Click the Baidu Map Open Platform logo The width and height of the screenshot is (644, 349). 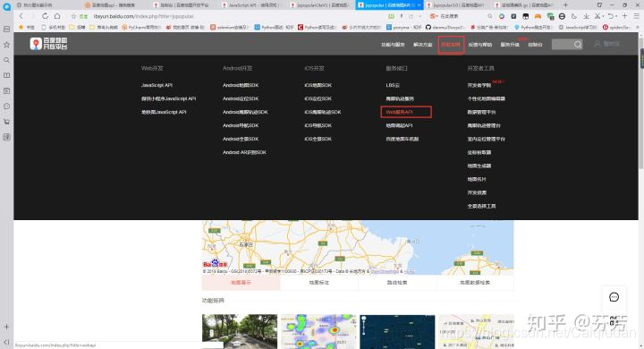tap(48, 44)
